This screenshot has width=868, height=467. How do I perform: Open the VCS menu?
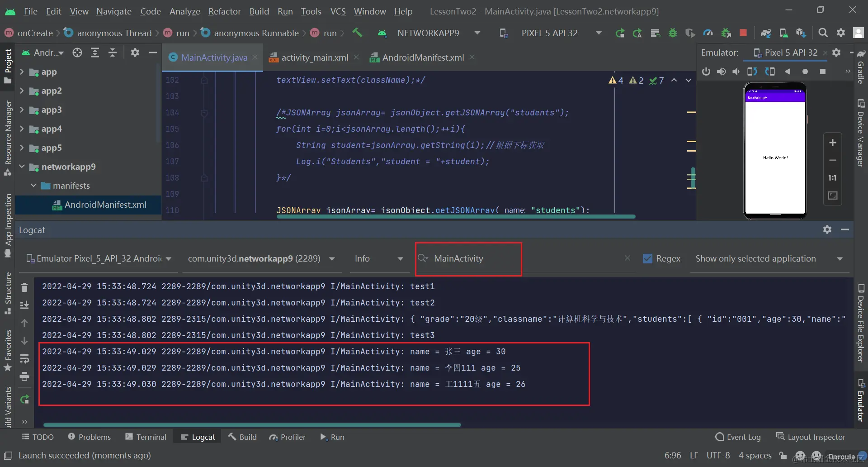point(338,11)
